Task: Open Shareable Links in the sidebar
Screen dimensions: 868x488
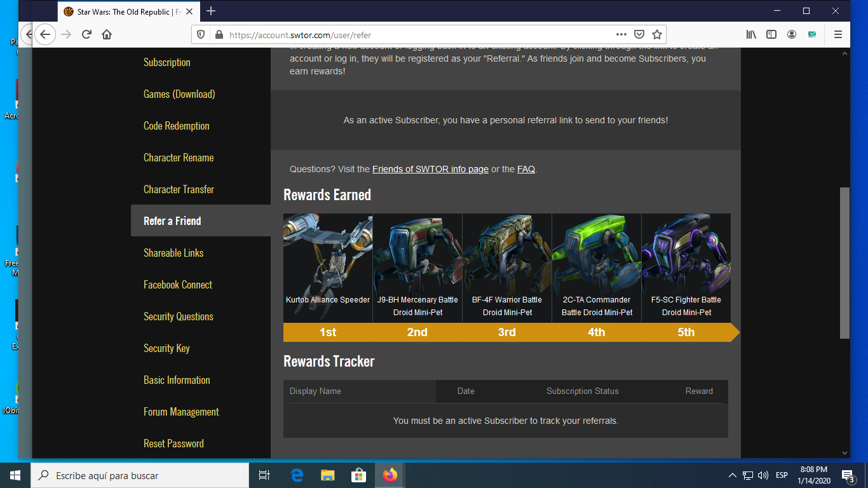Action: 173,253
